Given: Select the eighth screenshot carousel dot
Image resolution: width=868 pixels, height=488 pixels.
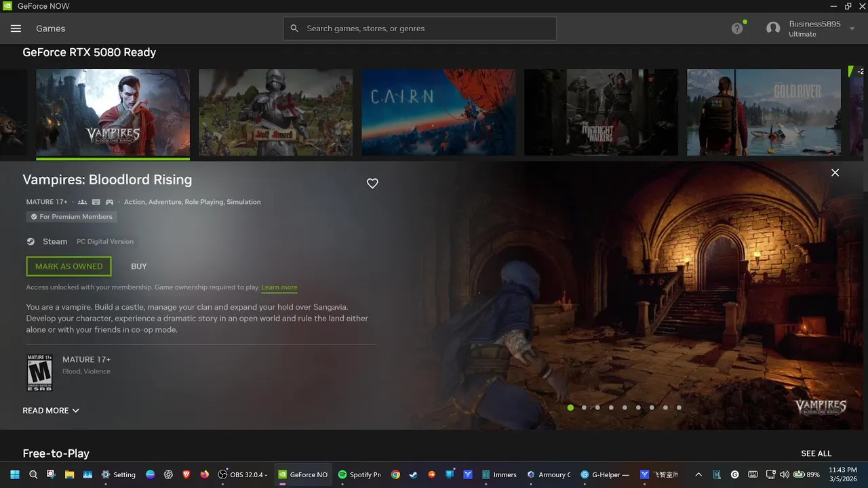Looking at the screenshot, I should (x=665, y=408).
